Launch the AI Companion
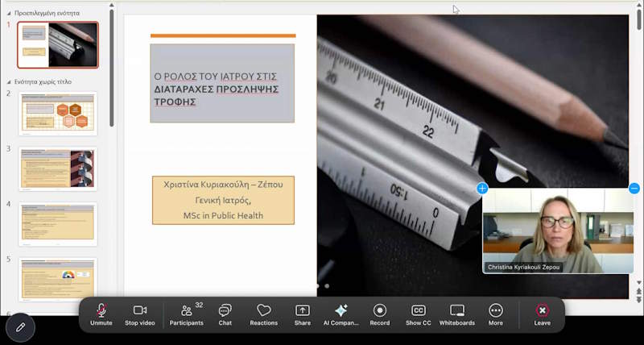 tap(341, 310)
